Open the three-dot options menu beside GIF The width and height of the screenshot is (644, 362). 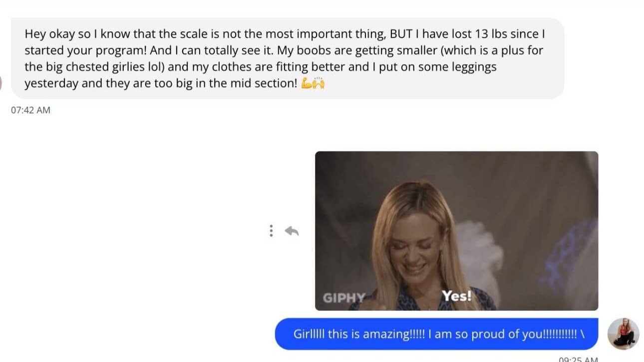271,231
